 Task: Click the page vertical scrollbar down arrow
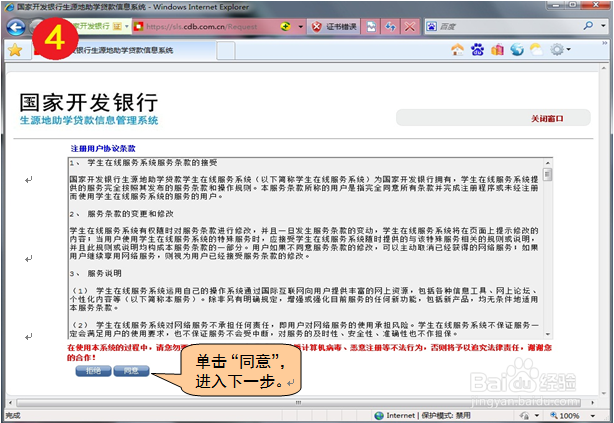pos(603,394)
